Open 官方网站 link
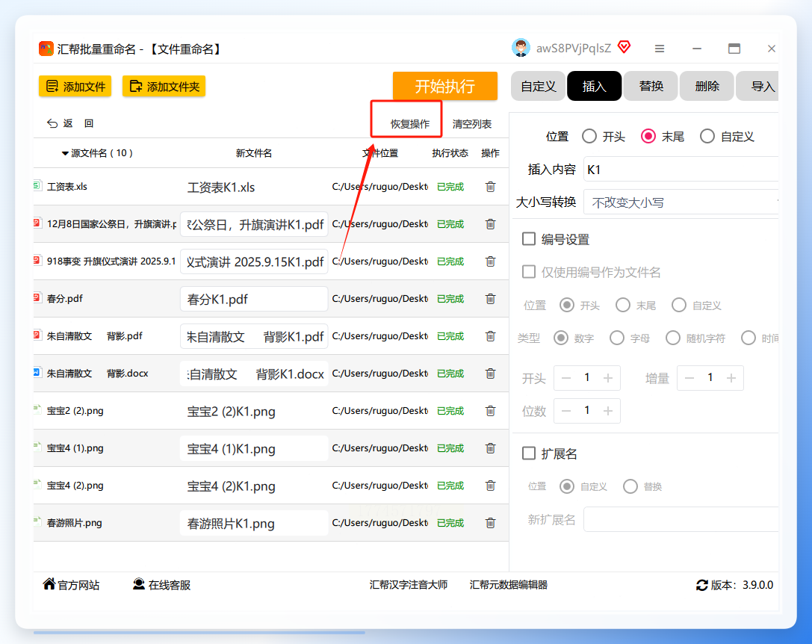This screenshot has height=644, width=812. (x=72, y=585)
